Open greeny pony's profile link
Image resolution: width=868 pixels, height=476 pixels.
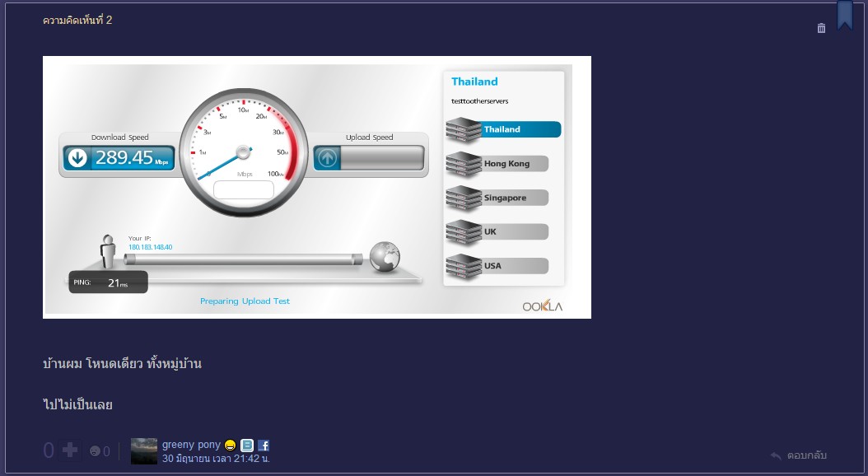click(191, 445)
